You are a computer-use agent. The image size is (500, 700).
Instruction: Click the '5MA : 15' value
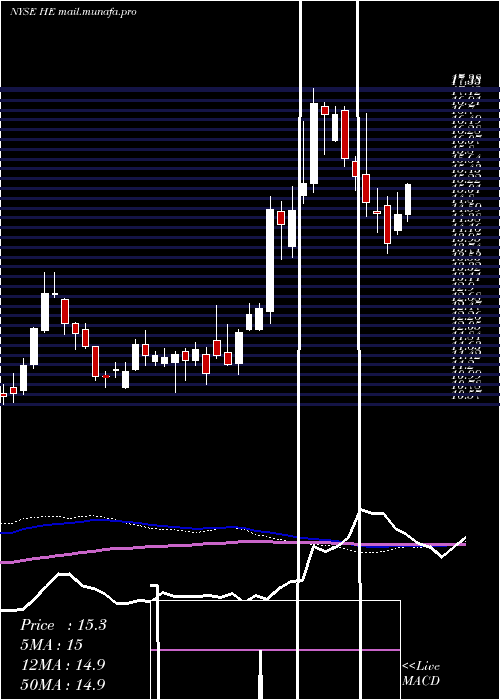(52, 645)
